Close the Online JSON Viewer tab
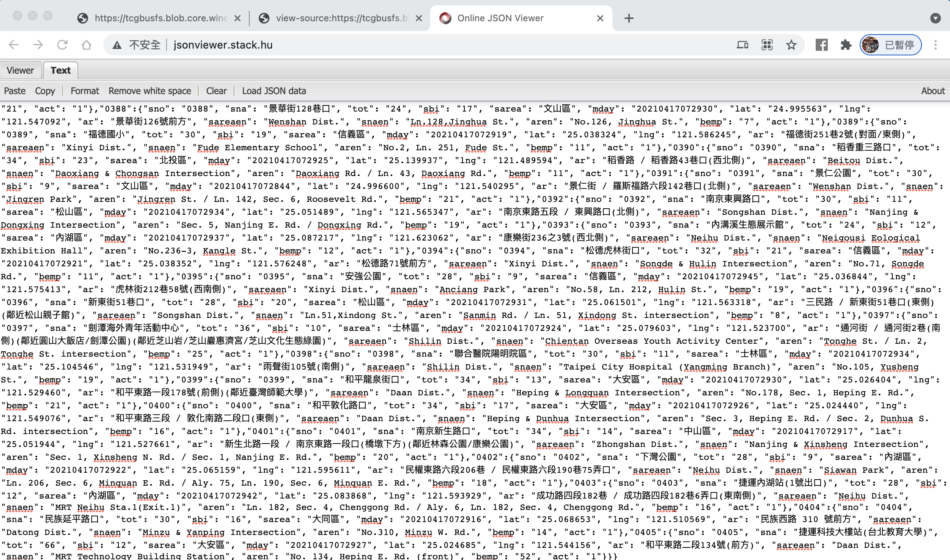The height and width of the screenshot is (560, 950). pos(600,18)
